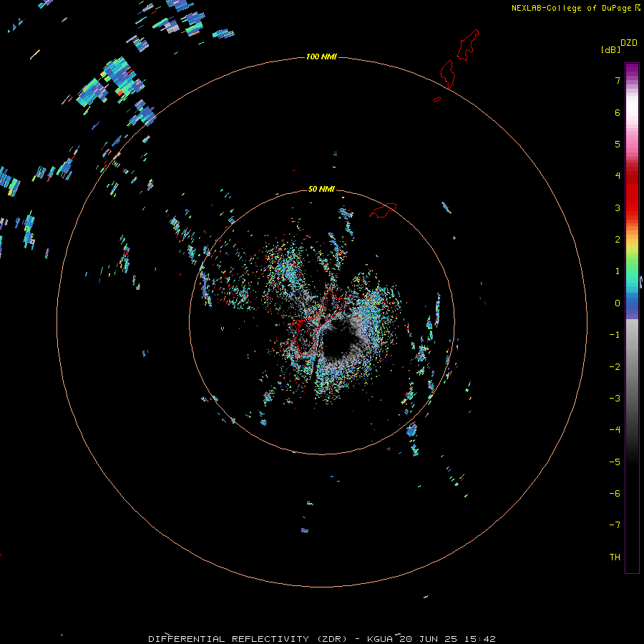Click the DZD color scale title
This screenshot has width=644, height=644.
point(629,43)
